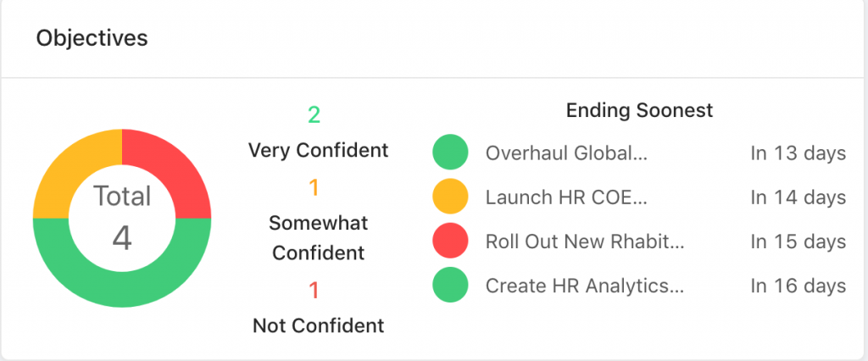Image resolution: width=868 pixels, height=361 pixels.
Task: Click the Ending Soonest heading
Action: pos(639,111)
